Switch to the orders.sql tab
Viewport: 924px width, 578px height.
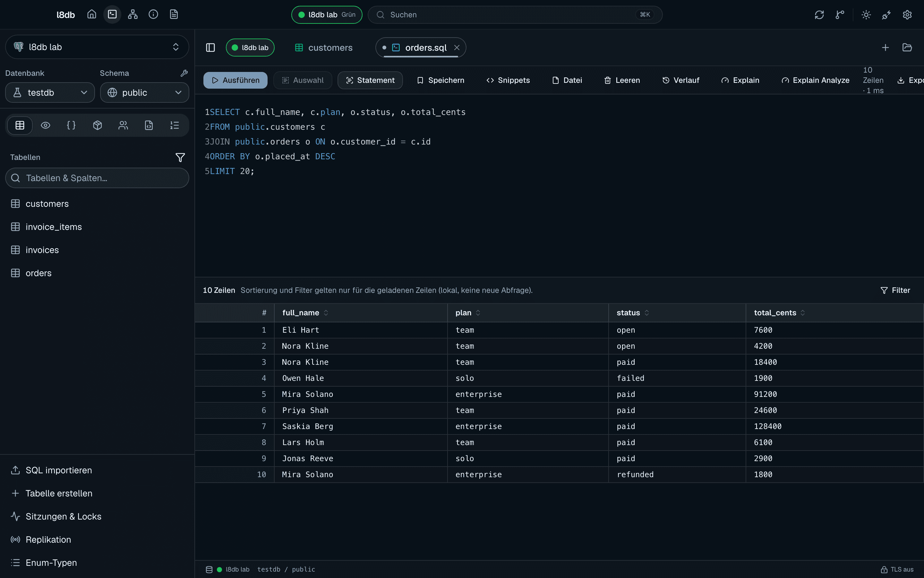pyautogui.click(x=420, y=48)
